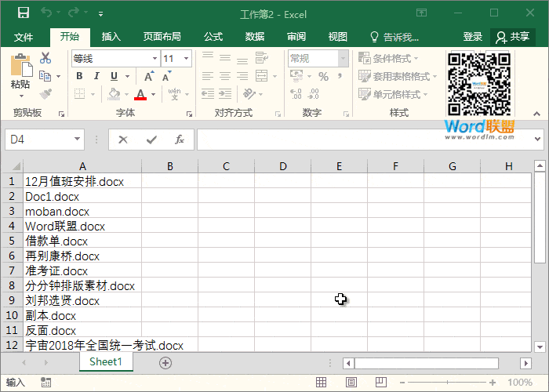This screenshot has height=392, width=549.
Task: Click the percent style icon
Action: [x=323, y=77]
